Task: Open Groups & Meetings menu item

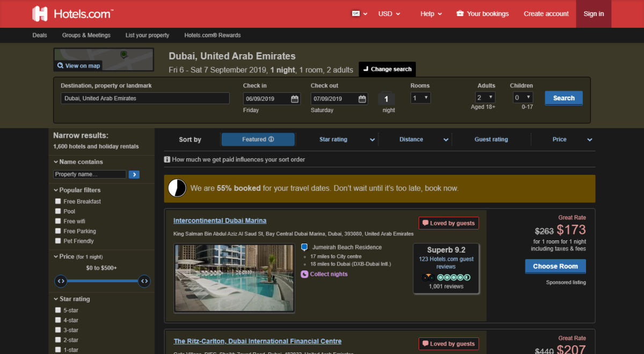Action: pos(86,35)
